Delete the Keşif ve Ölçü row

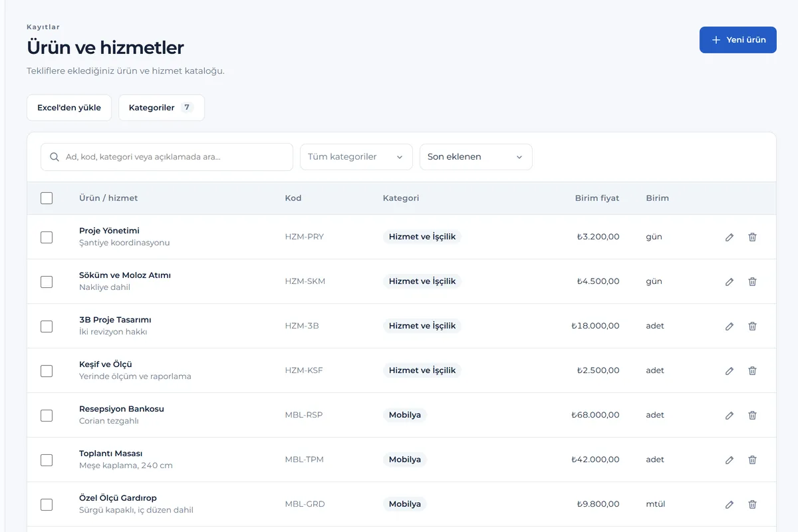tap(752, 370)
